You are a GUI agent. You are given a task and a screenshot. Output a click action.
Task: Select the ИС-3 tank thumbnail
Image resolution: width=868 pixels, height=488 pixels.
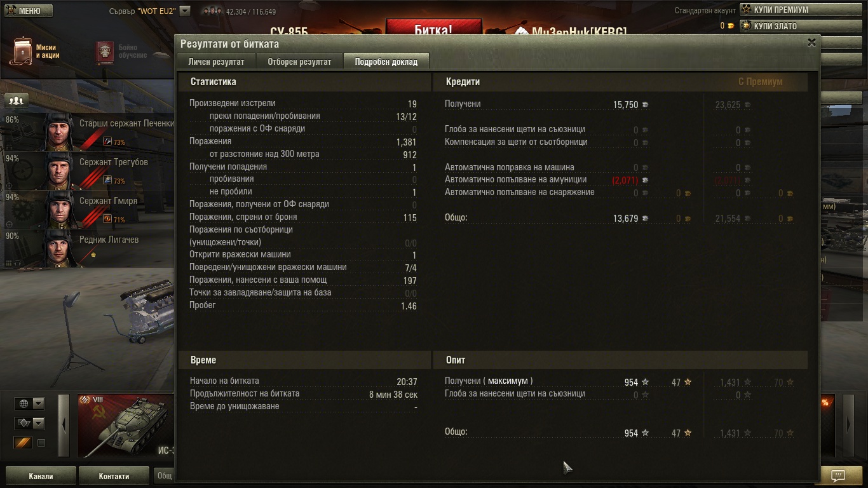click(x=125, y=426)
